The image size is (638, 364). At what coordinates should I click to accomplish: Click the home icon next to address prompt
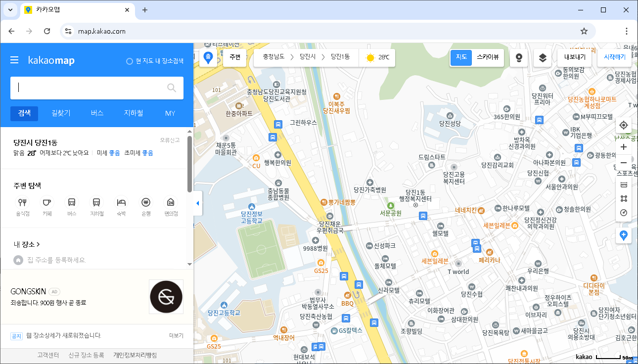click(18, 260)
